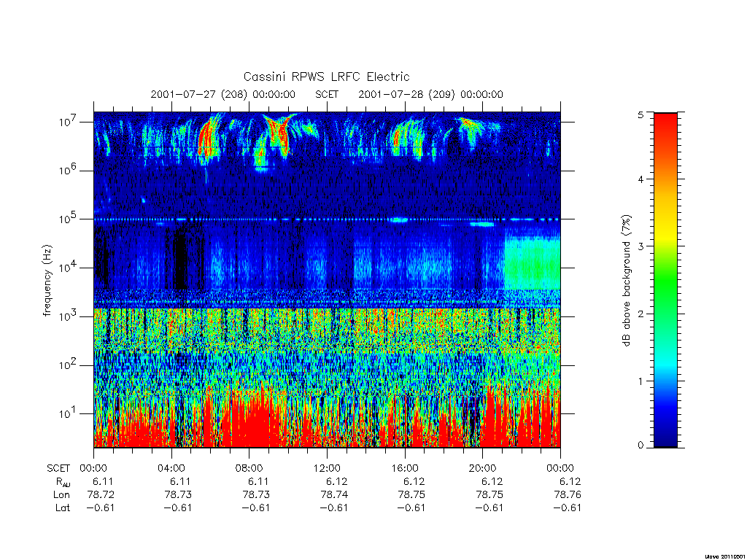Select the start time 2001-07-27 (208) 00:00:00

pos(223,94)
